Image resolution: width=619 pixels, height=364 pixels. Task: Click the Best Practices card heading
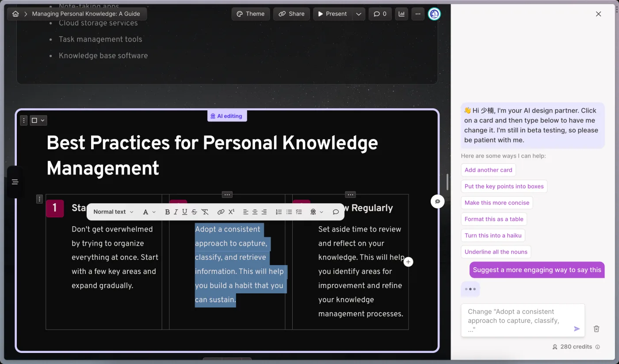[212, 155]
